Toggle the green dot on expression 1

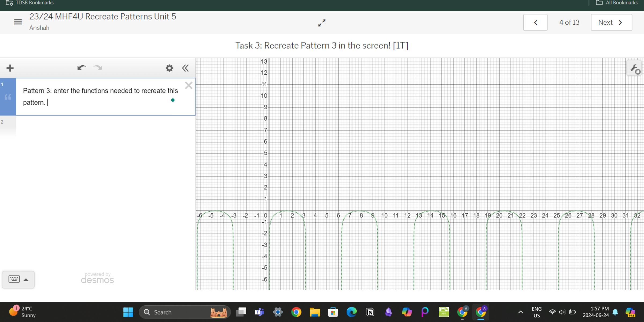pyautogui.click(x=173, y=100)
